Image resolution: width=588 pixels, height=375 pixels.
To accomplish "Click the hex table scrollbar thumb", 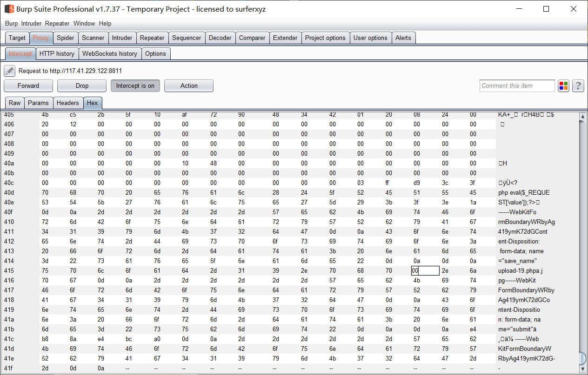I will click(582, 358).
